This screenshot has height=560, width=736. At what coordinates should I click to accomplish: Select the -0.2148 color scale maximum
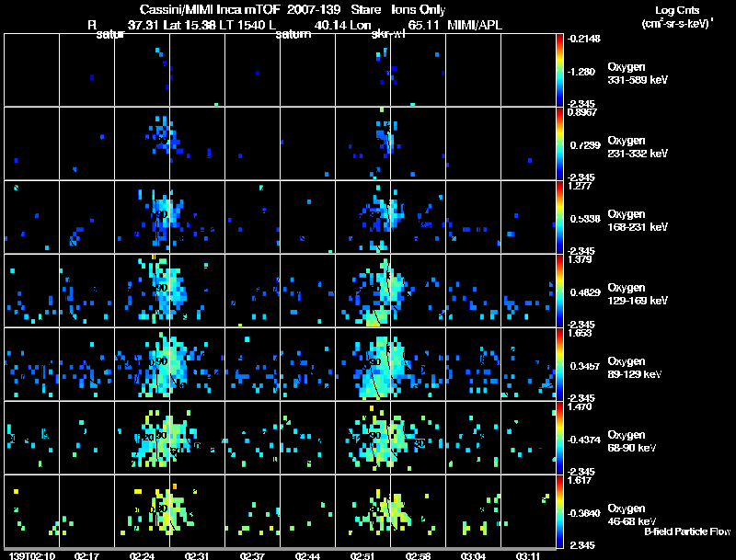[584, 39]
